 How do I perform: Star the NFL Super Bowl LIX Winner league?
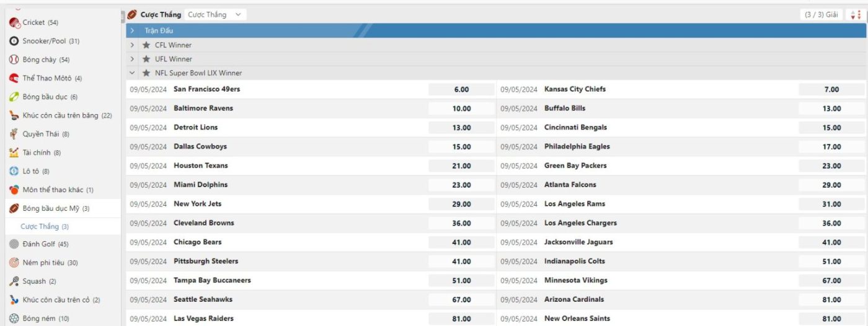coord(146,73)
